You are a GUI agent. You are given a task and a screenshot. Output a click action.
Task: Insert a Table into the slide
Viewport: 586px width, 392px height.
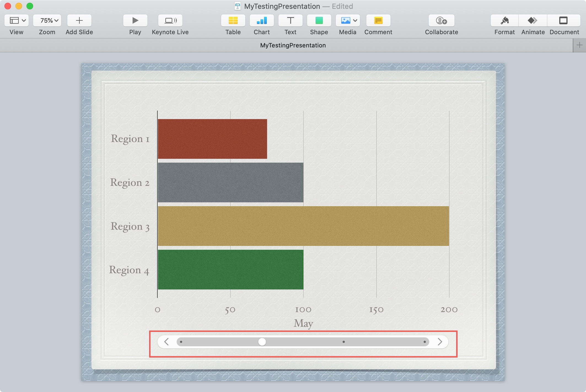[233, 20]
